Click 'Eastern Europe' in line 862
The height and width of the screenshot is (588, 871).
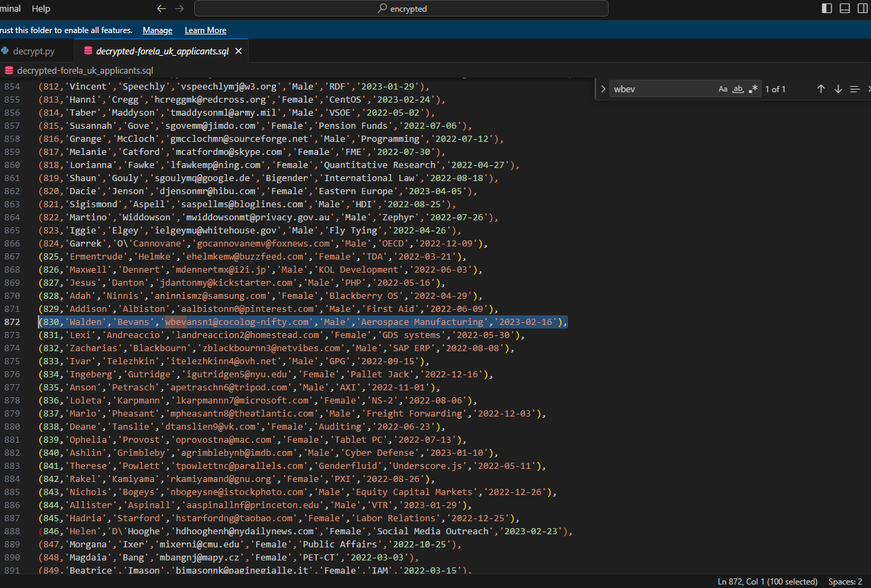coord(357,191)
